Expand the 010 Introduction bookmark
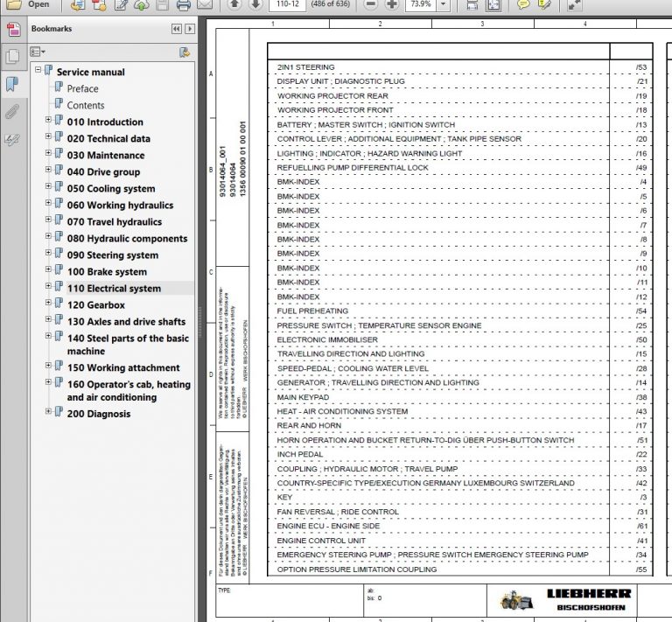672x622 pixels. point(48,120)
